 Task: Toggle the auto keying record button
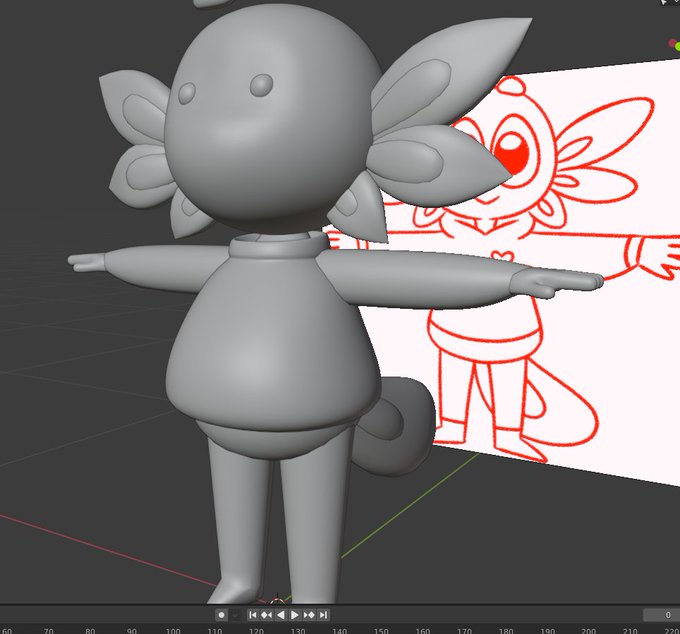(221, 615)
